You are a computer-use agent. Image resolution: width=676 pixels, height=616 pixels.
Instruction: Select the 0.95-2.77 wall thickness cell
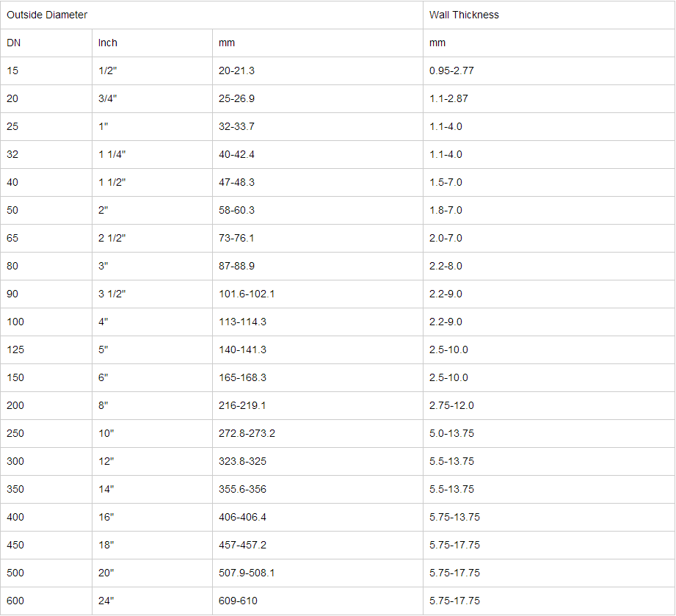point(451,70)
